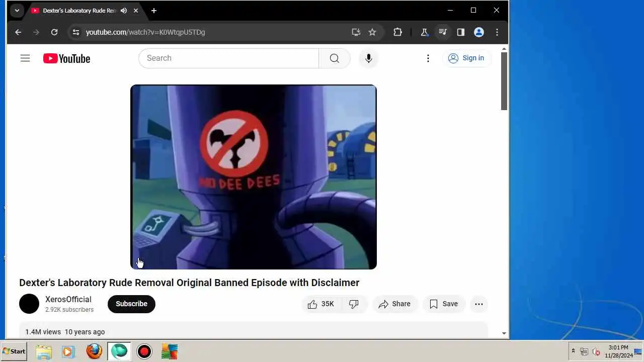This screenshot has height=362, width=644.
Task: Open the red record app in taskbar
Action: coord(144,351)
